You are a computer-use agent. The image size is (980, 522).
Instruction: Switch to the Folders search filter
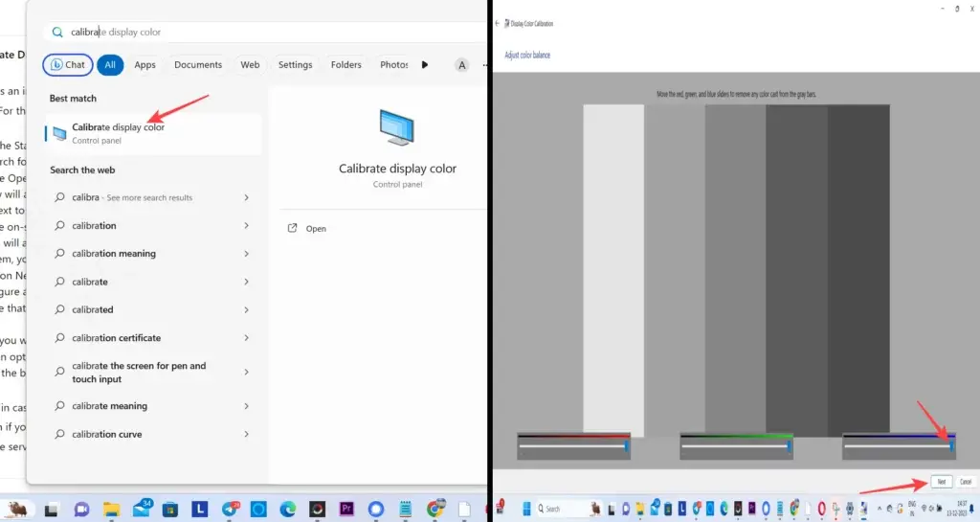(x=346, y=65)
